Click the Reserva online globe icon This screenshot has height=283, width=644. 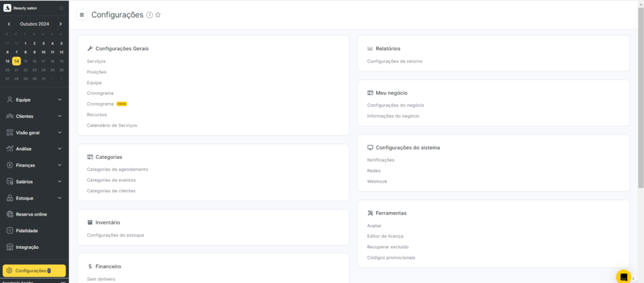click(x=10, y=215)
